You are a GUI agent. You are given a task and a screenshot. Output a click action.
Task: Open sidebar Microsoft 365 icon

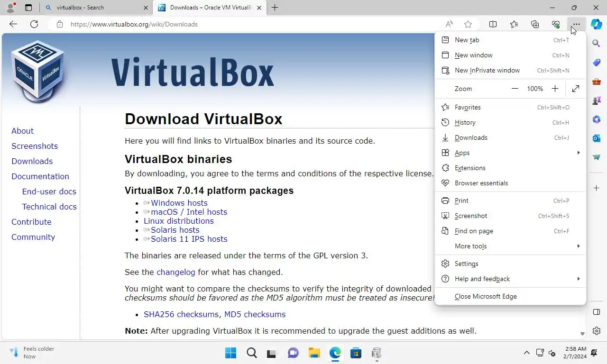point(597,119)
